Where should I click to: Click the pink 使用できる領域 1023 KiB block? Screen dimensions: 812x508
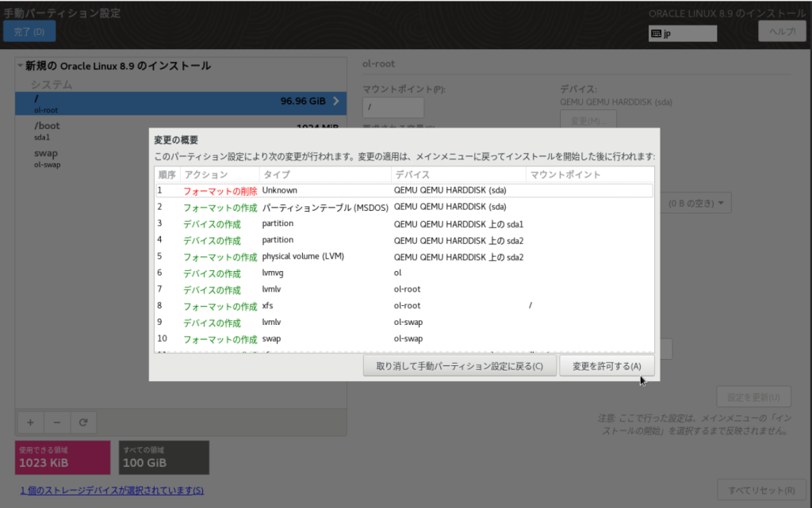pyautogui.click(x=63, y=457)
